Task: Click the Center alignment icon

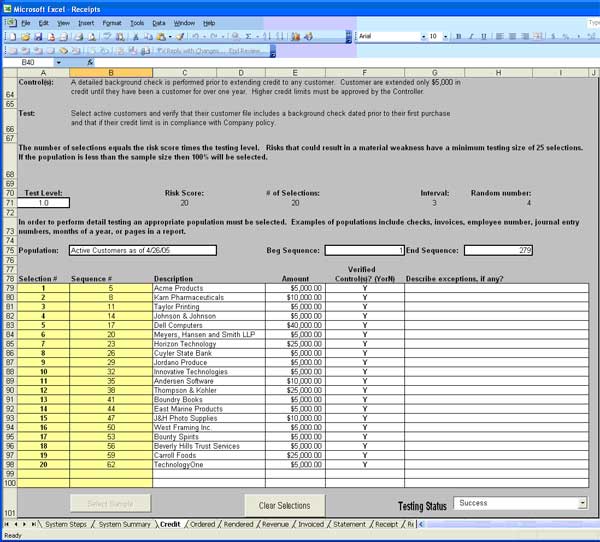Action: [x=512, y=36]
